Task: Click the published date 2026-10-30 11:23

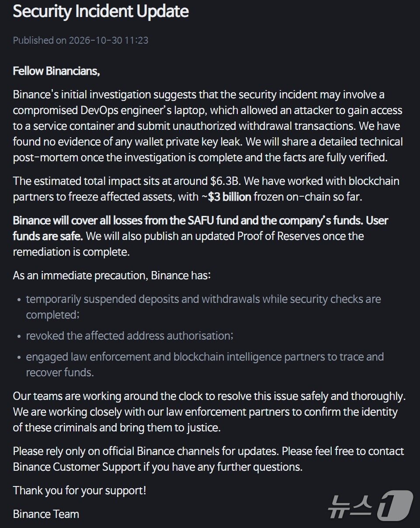Action: (x=108, y=40)
